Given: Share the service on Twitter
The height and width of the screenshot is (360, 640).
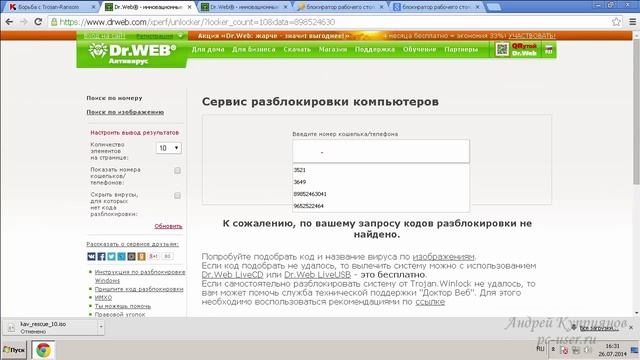Looking at the screenshot, I should pos(111,256).
